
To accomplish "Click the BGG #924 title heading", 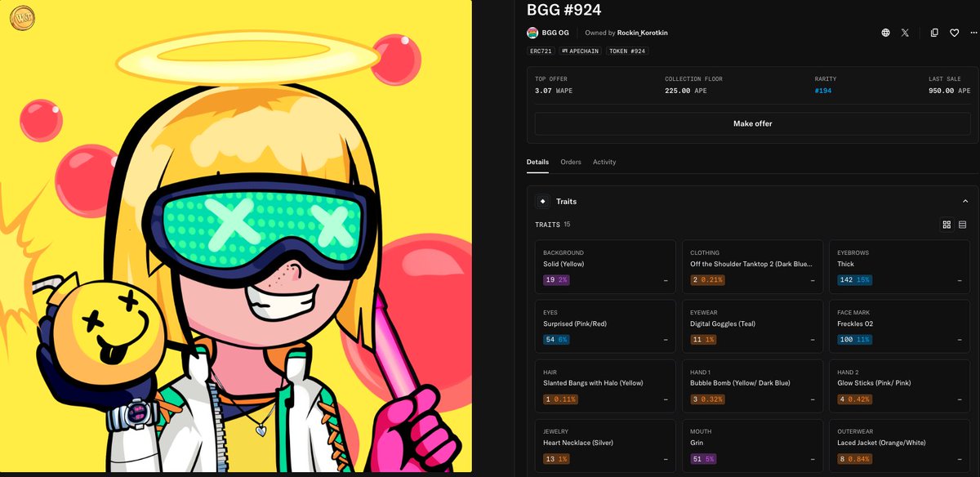I will tap(564, 8).
